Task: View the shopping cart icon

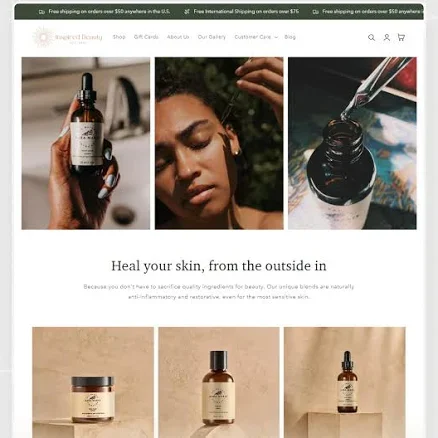Action: tap(401, 37)
